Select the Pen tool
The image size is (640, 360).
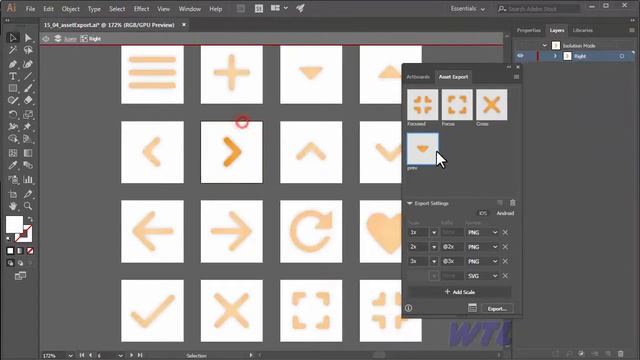13,64
